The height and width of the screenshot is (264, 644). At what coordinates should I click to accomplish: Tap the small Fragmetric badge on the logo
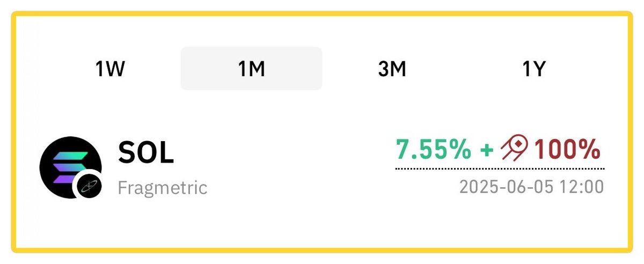[x=87, y=184]
